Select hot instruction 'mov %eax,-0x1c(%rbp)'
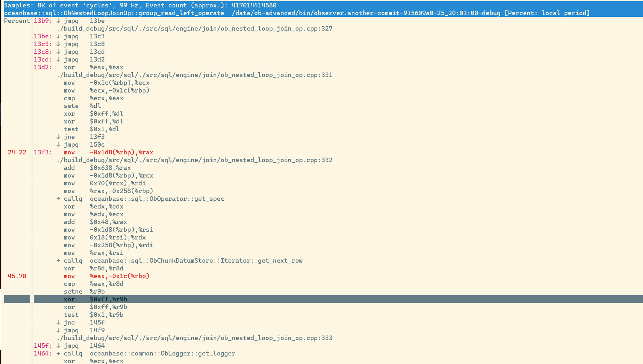Viewport: 643px width, 364px height. pos(106,276)
